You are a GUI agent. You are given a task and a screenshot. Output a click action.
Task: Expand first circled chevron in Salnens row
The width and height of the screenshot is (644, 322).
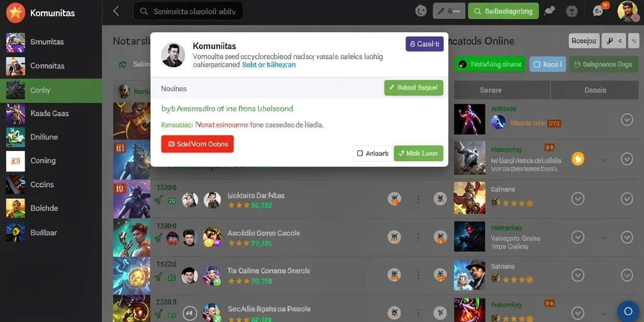tap(578, 275)
